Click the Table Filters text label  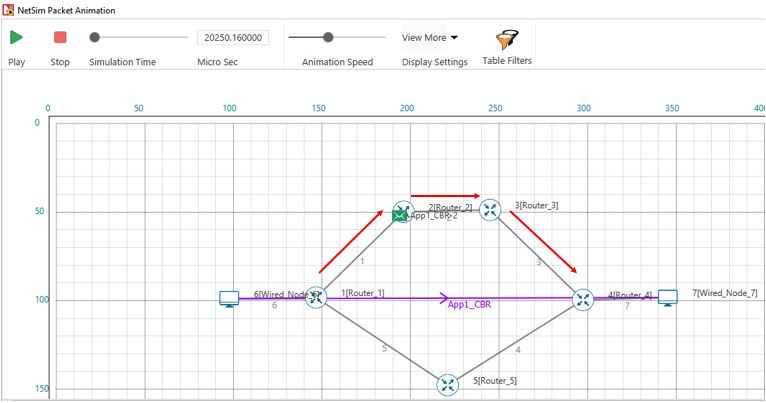coord(507,61)
